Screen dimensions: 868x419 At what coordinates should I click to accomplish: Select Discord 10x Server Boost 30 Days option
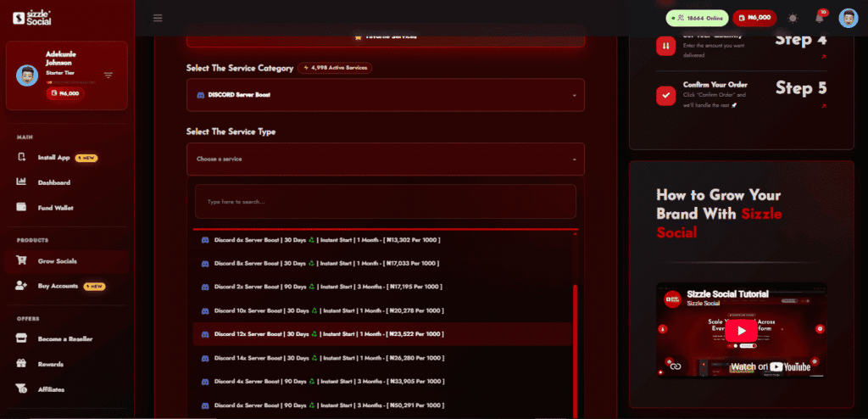pyautogui.click(x=382, y=310)
